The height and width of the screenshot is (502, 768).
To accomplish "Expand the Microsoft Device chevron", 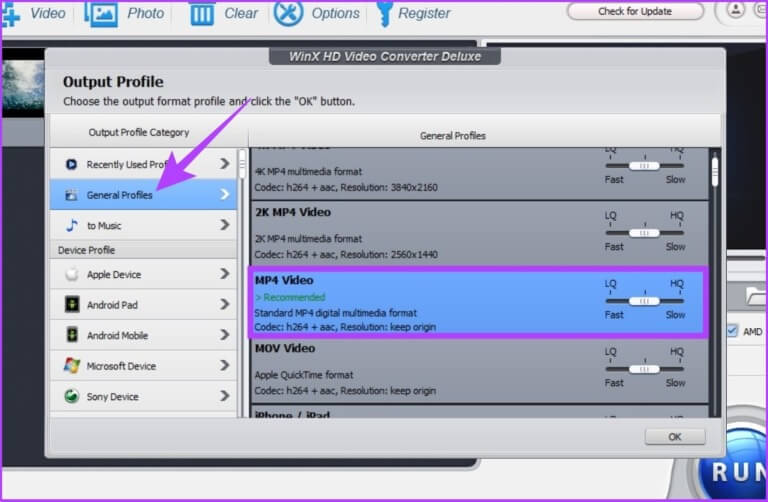I will point(225,365).
